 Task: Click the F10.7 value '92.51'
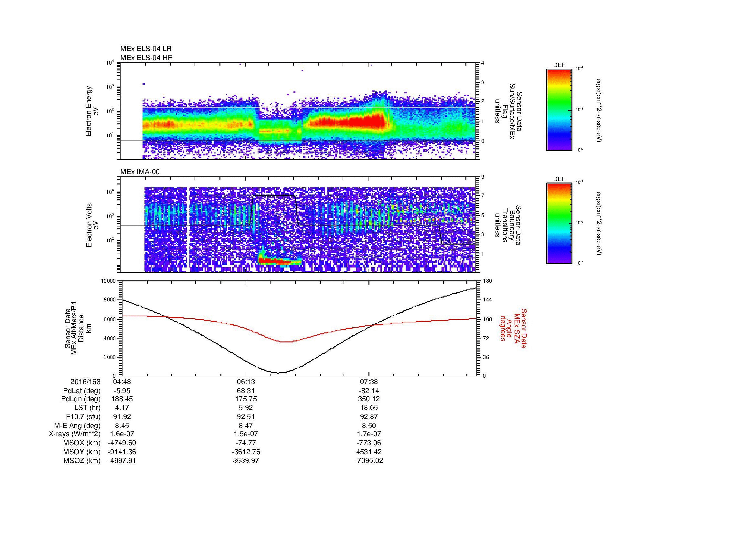coord(246,416)
